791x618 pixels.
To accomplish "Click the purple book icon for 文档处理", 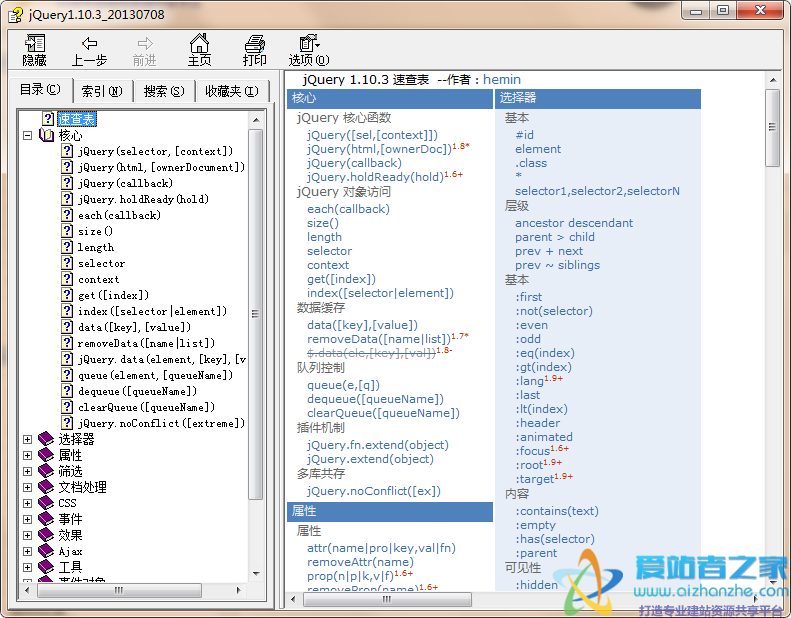I will [46, 487].
